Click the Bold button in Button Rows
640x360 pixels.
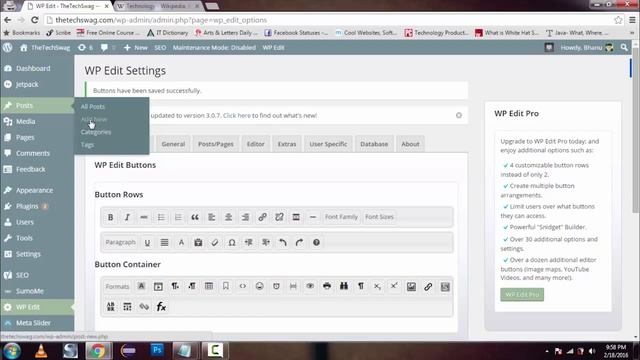[x=110, y=217]
